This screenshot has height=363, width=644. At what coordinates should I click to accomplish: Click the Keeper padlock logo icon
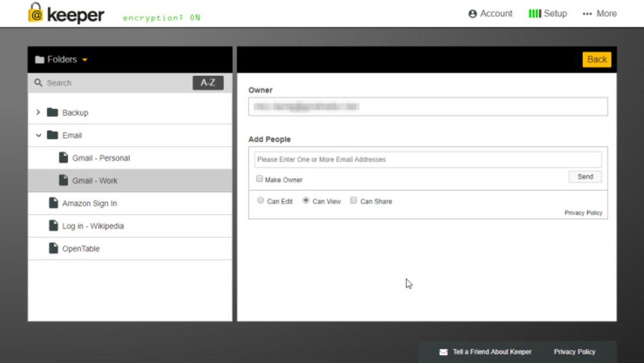pyautogui.click(x=35, y=13)
